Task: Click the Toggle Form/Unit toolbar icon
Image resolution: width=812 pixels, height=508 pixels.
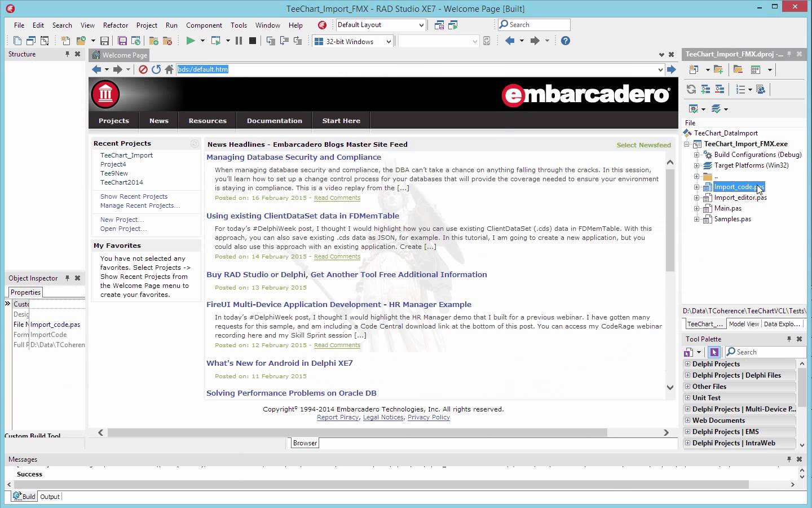Action: click(x=45, y=41)
